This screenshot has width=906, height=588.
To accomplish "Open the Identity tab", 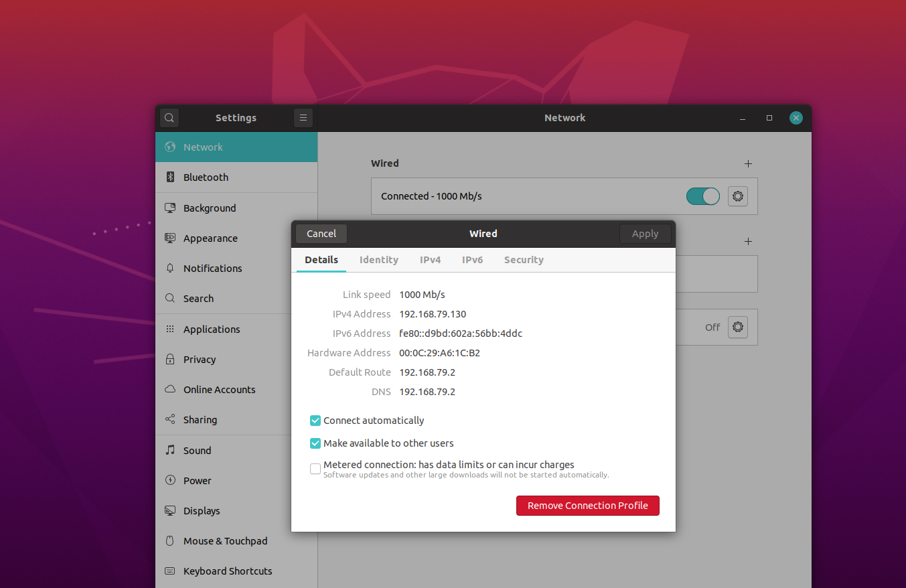I will [x=378, y=260].
